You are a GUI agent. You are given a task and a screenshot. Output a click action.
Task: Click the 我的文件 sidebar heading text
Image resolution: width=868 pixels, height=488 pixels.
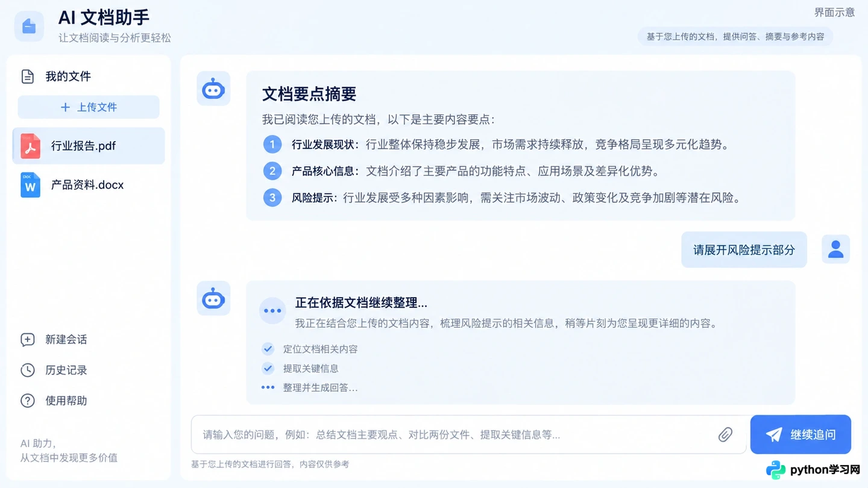[x=68, y=77]
